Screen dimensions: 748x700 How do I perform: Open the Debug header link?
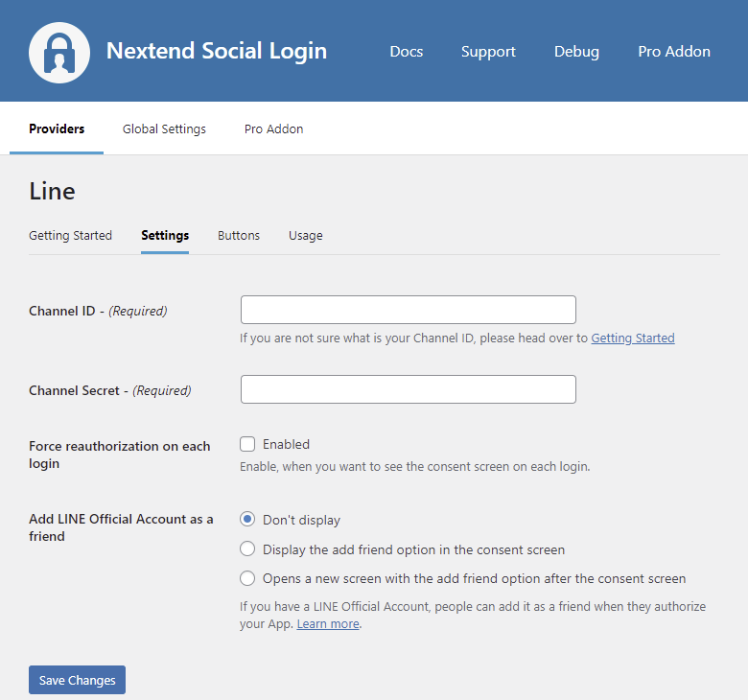tap(576, 52)
